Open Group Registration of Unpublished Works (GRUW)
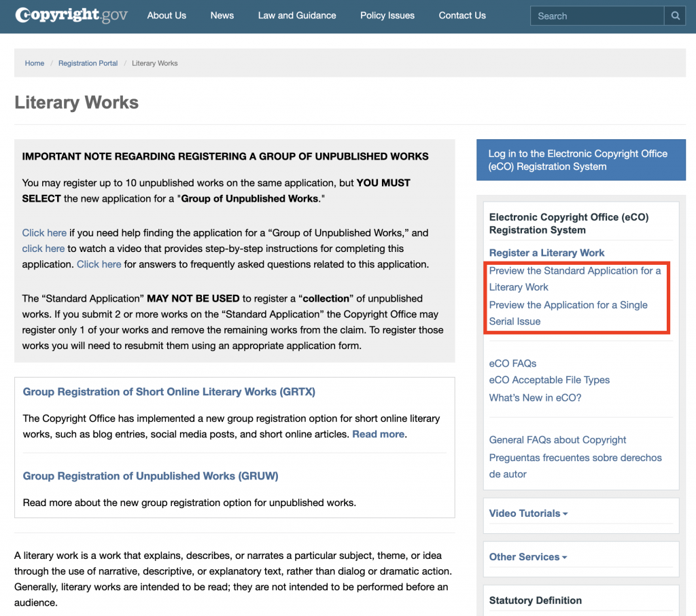The image size is (696, 616). 150,476
